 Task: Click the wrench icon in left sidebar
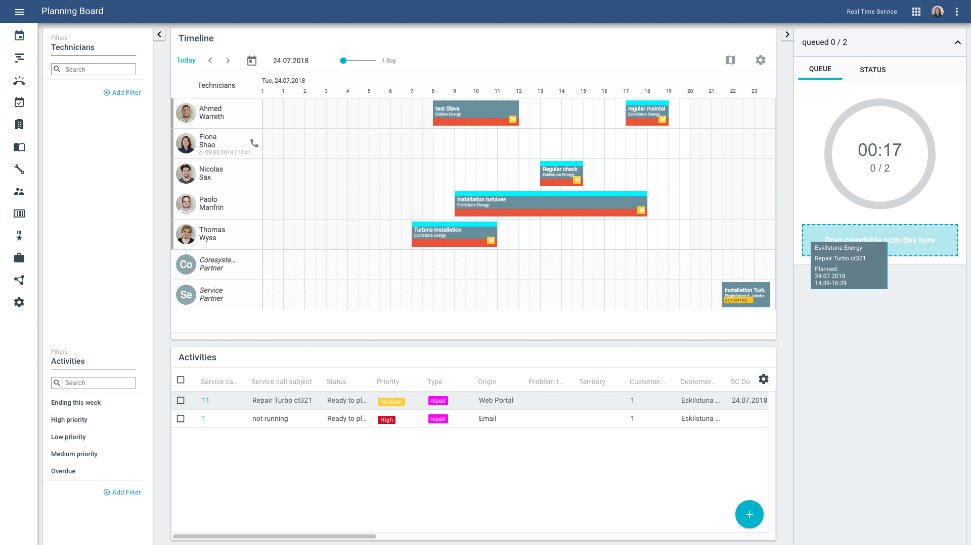point(19,169)
